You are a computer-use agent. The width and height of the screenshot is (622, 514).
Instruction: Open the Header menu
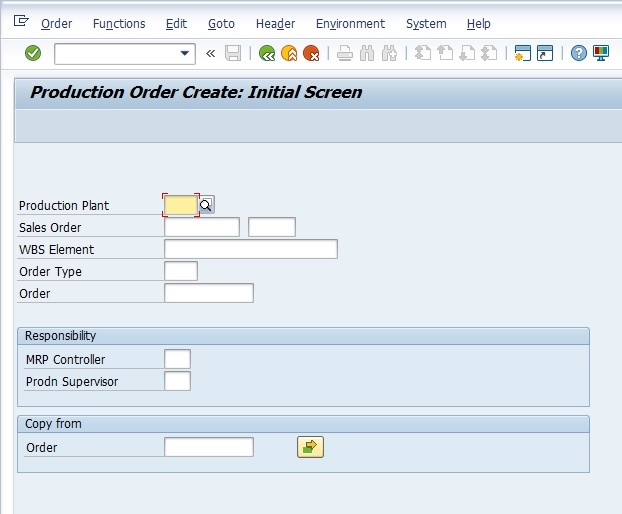pos(275,24)
